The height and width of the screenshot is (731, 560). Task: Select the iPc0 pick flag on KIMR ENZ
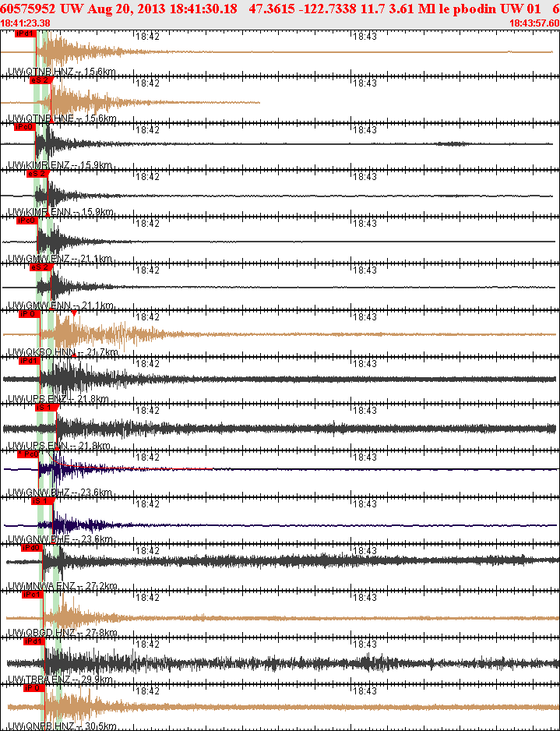[x=25, y=127]
